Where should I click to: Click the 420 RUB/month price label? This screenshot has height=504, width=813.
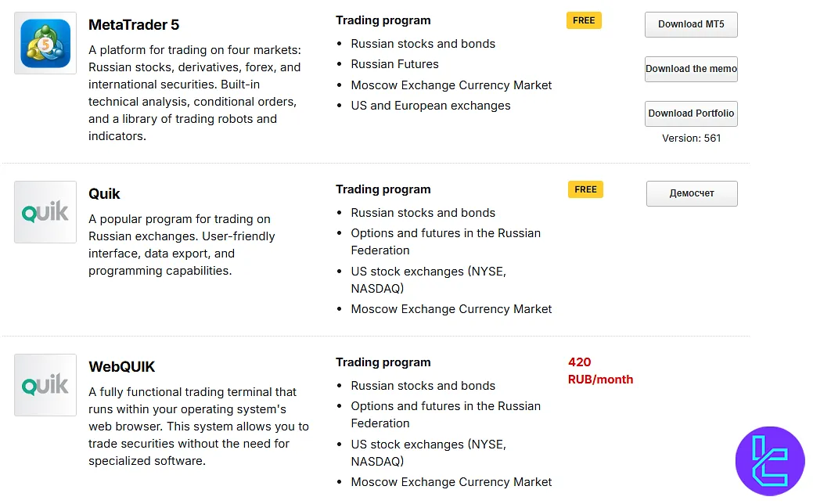600,371
